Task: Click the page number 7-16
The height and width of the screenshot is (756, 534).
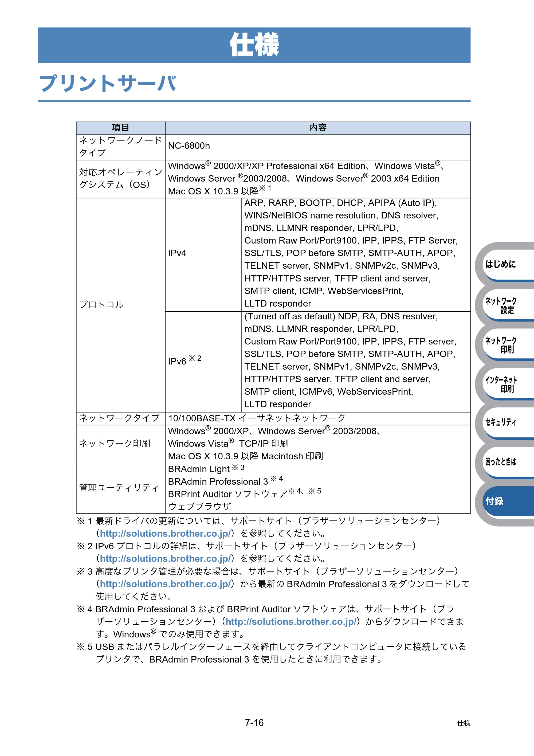Action: tap(254, 722)
